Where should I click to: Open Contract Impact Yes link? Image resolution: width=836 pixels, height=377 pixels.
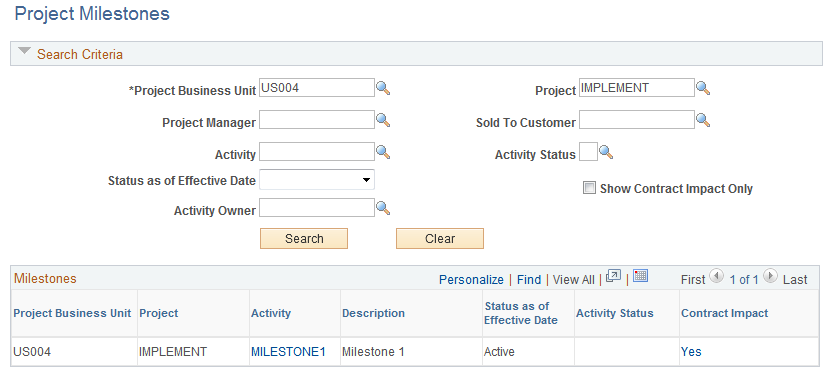[x=691, y=352]
